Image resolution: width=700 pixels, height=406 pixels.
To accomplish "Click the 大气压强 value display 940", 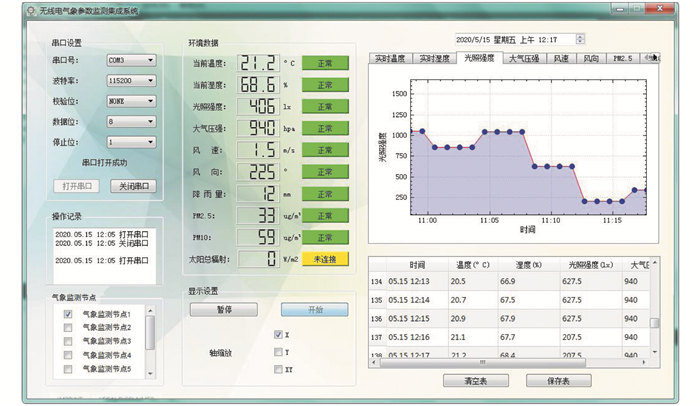I will [258, 128].
